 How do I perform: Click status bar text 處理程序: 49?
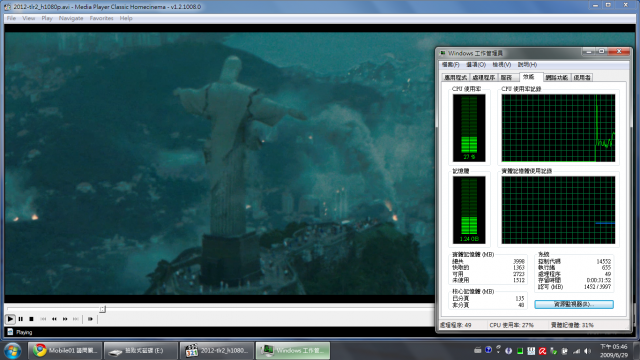coord(456,325)
